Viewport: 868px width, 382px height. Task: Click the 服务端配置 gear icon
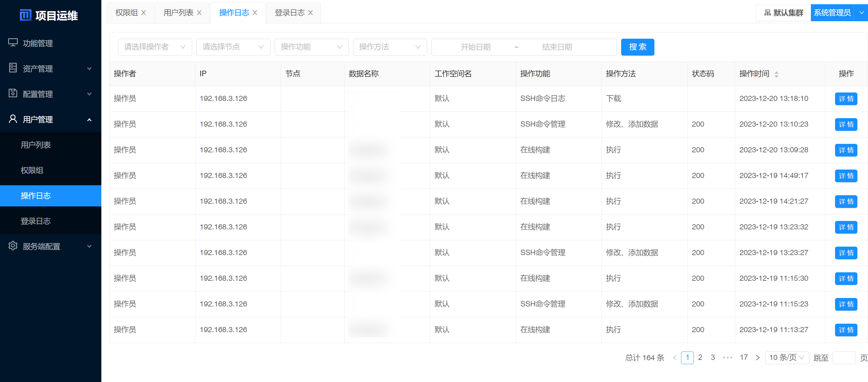click(x=13, y=246)
